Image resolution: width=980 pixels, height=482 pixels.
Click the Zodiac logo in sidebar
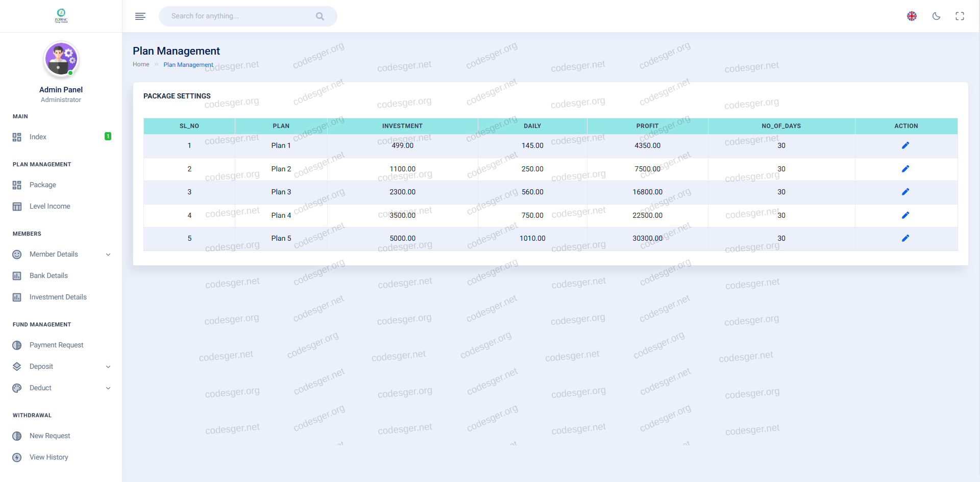[x=61, y=16]
